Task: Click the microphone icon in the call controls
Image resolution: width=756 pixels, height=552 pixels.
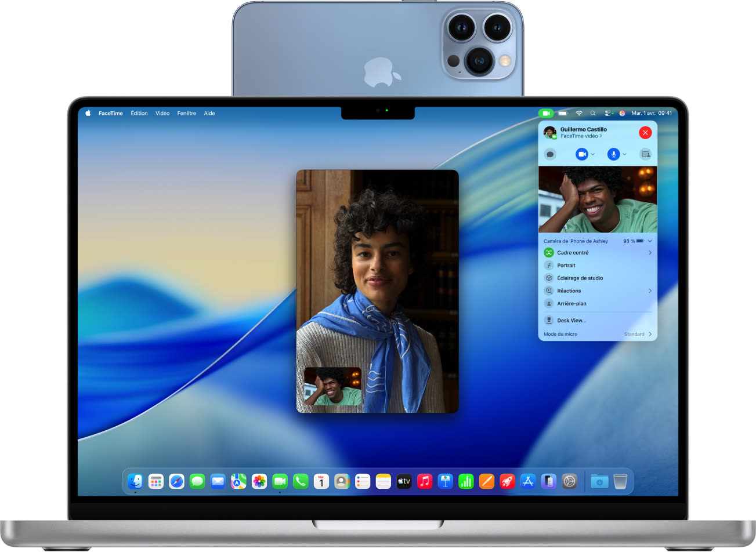Action: click(x=613, y=154)
